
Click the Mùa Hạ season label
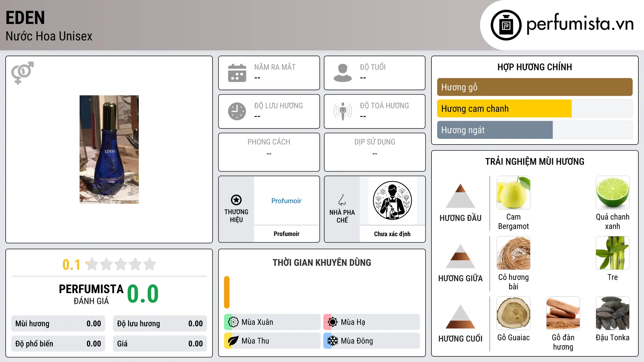coord(353,322)
